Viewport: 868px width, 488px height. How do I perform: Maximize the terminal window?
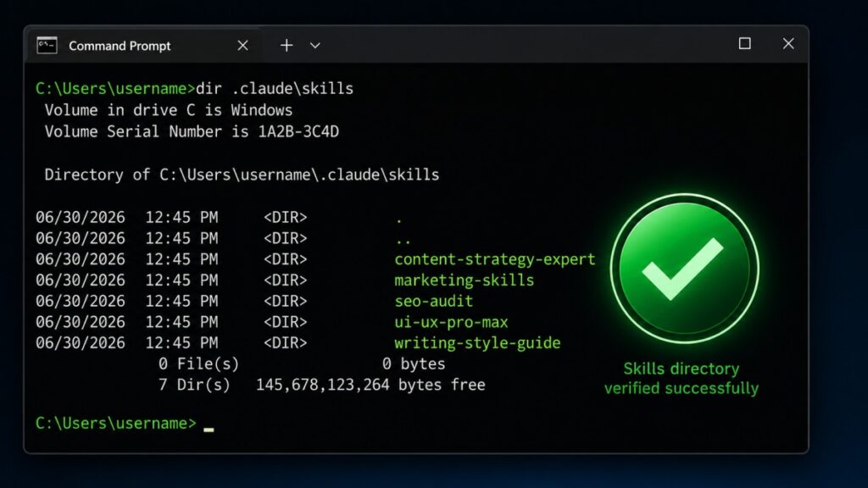744,43
